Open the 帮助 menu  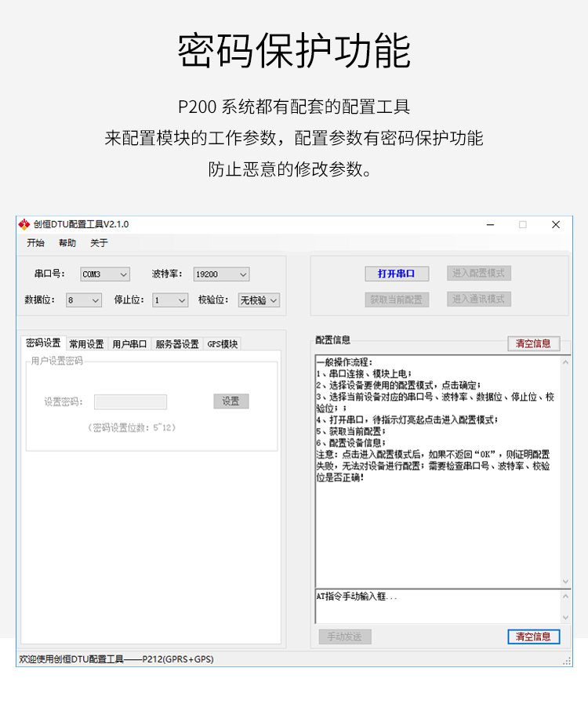point(67,243)
